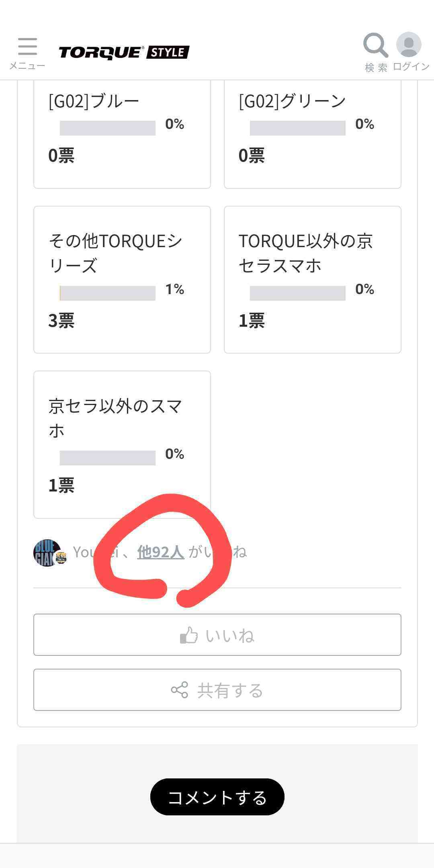Click the share nodes icon
This screenshot has height=868, width=434.
179,690
